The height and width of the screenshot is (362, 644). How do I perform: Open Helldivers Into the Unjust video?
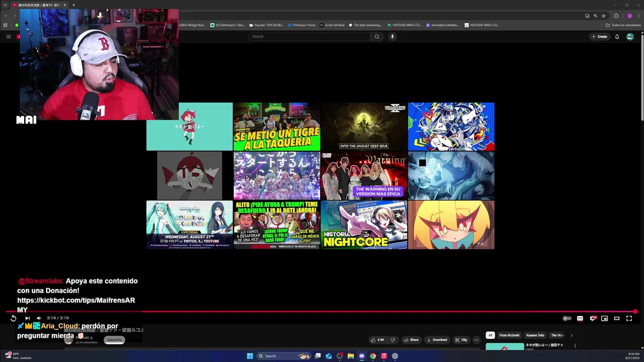coord(364,127)
